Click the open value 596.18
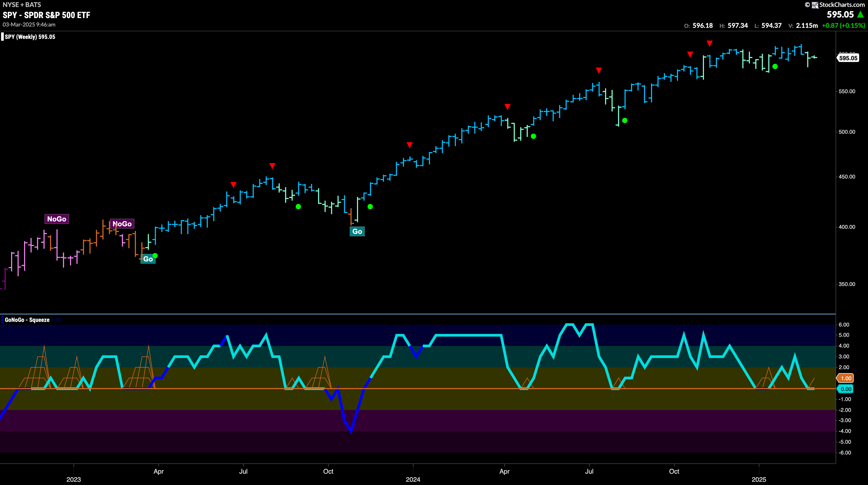868x485 pixels. tap(703, 26)
